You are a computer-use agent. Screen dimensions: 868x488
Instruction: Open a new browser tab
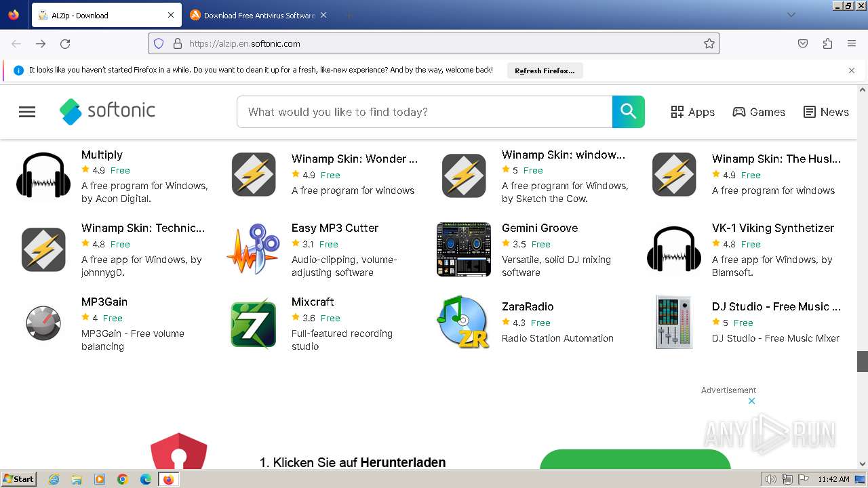tap(349, 15)
